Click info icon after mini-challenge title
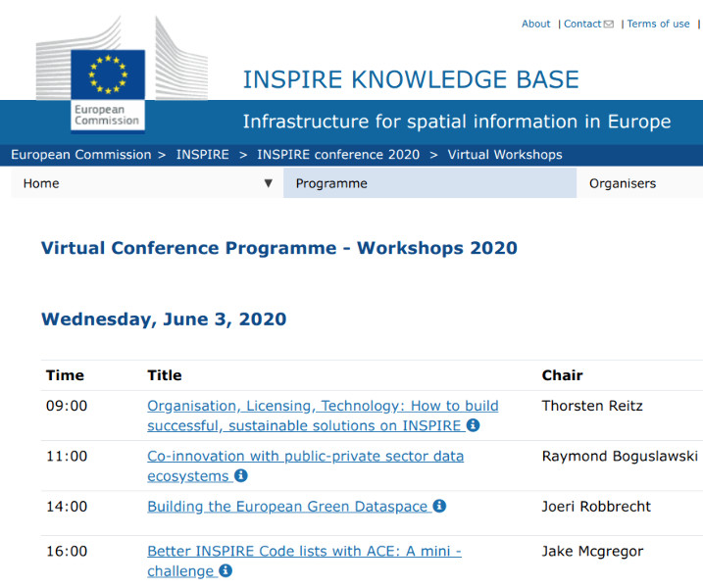 click(x=226, y=570)
